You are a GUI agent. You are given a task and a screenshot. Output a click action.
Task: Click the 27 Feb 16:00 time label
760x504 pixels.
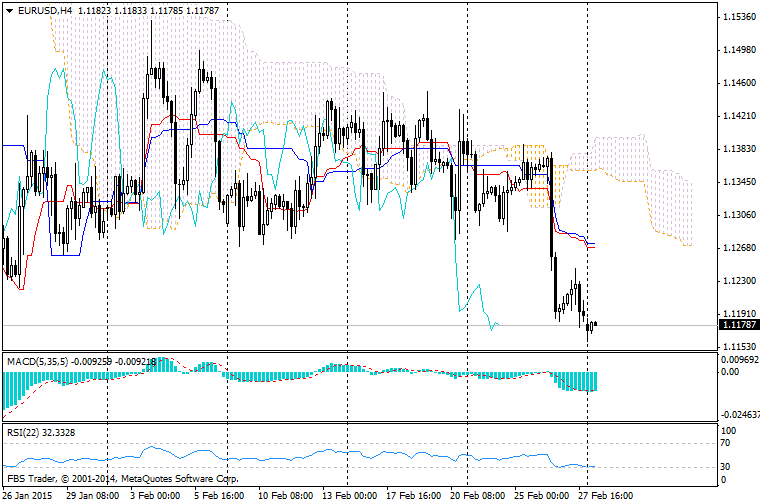pos(606,496)
